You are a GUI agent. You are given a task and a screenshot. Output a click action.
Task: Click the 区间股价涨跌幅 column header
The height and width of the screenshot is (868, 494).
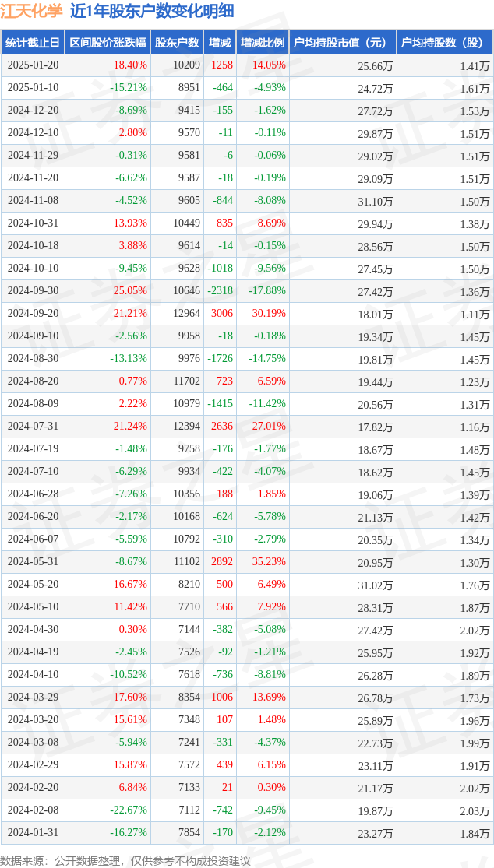click(108, 43)
